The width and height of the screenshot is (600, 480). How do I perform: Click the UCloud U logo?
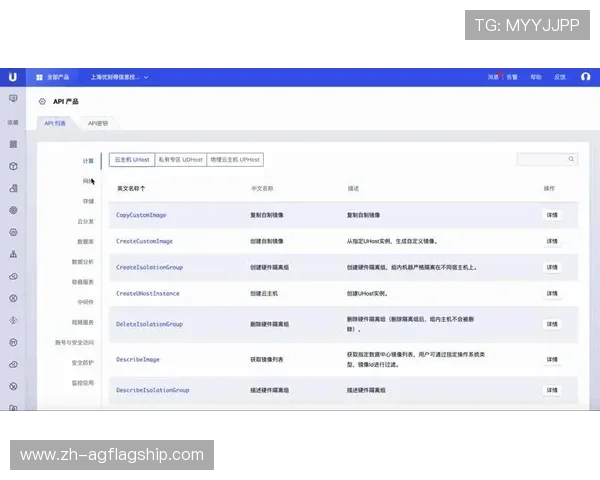[13, 77]
